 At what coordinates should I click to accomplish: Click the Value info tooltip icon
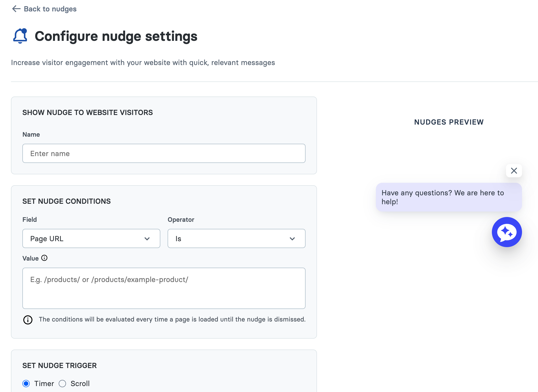pyautogui.click(x=44, y=258)
